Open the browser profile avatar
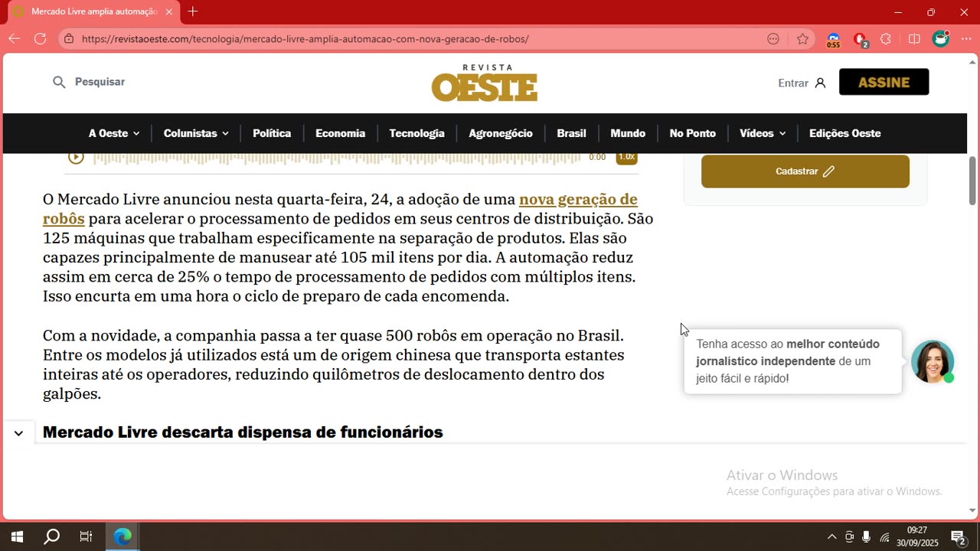This screenshot has width=980, height=551. tap(940, 39)
